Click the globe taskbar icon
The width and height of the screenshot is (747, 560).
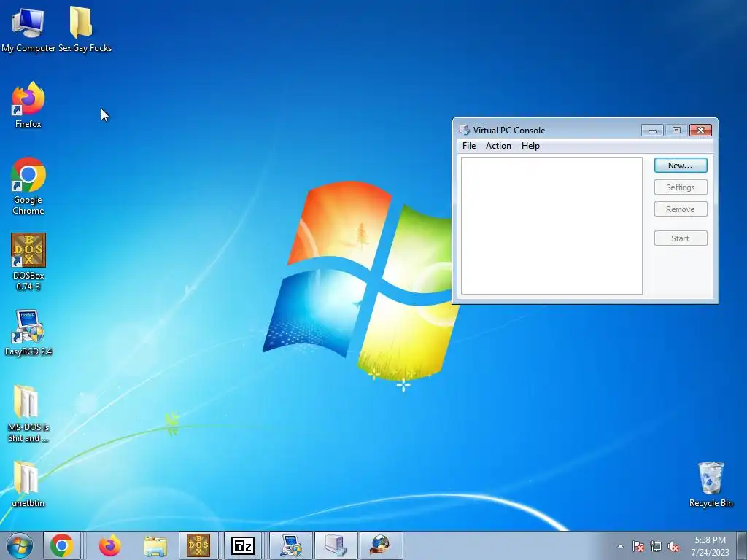[381, 545]
